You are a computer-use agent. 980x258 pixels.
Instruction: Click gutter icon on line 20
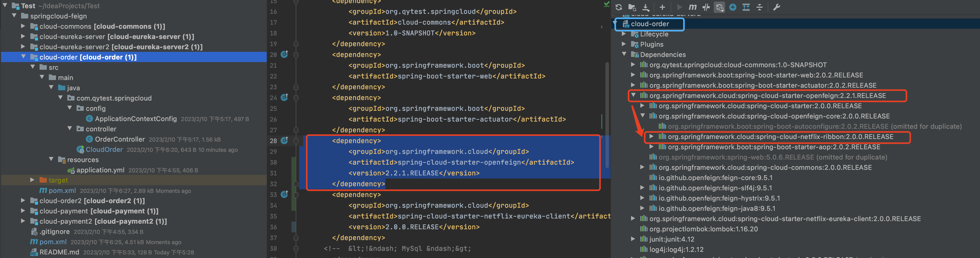click(284, 54)
